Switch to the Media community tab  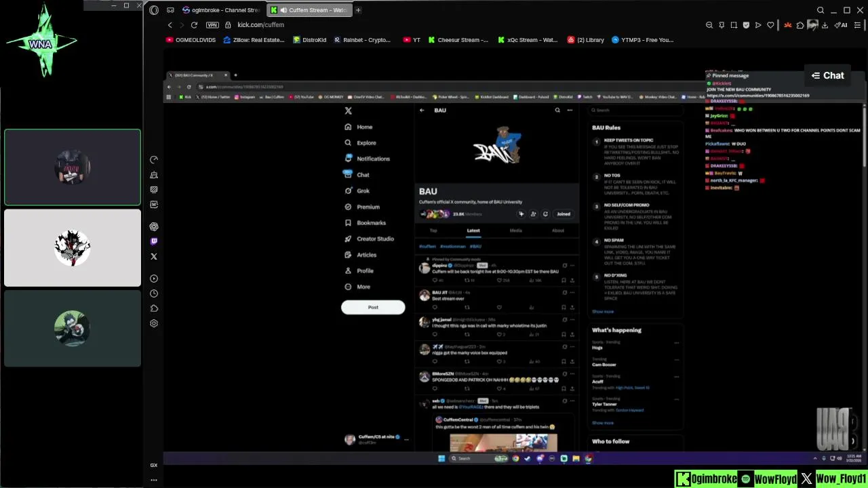tap(516, 230)
